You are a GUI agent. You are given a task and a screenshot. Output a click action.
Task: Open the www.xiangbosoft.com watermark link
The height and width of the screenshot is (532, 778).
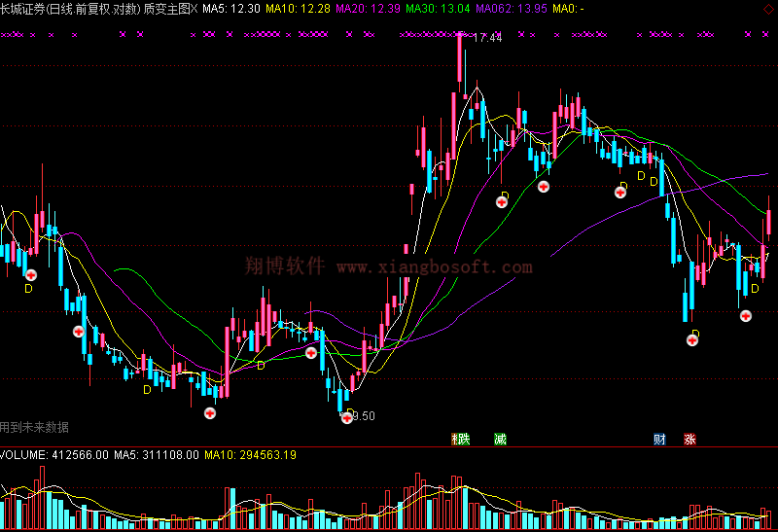435,266
